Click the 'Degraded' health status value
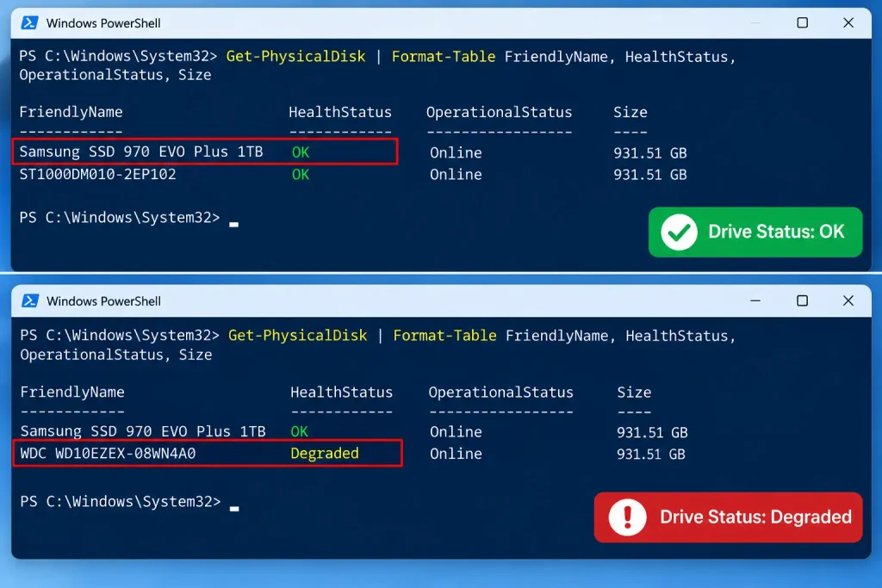Viewport: 882px width, 588px height. (325, 454)
